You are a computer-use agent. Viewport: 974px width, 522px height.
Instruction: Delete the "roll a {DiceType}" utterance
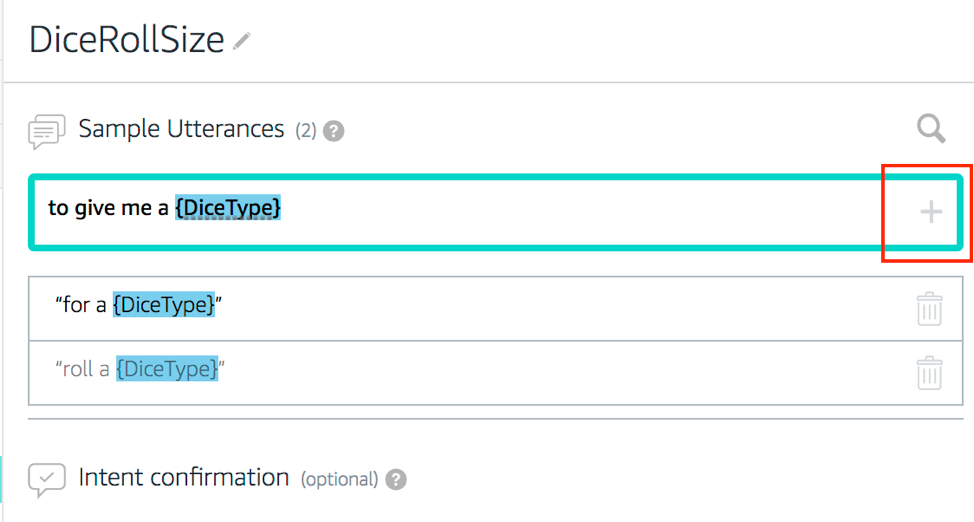(929, 372)
